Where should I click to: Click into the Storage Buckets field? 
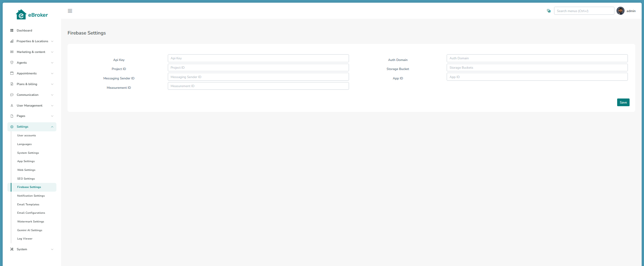point(537,68)
